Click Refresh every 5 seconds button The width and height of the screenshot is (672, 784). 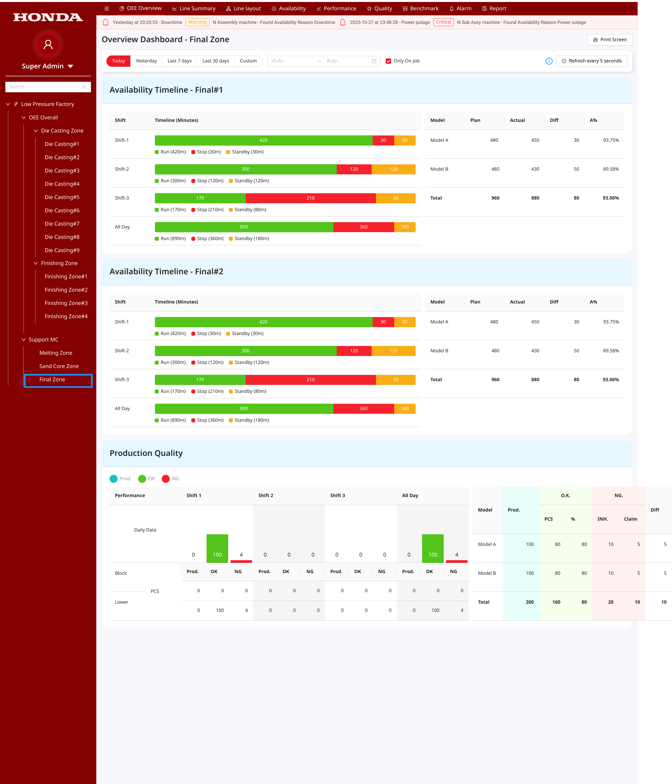coord(591,61)
